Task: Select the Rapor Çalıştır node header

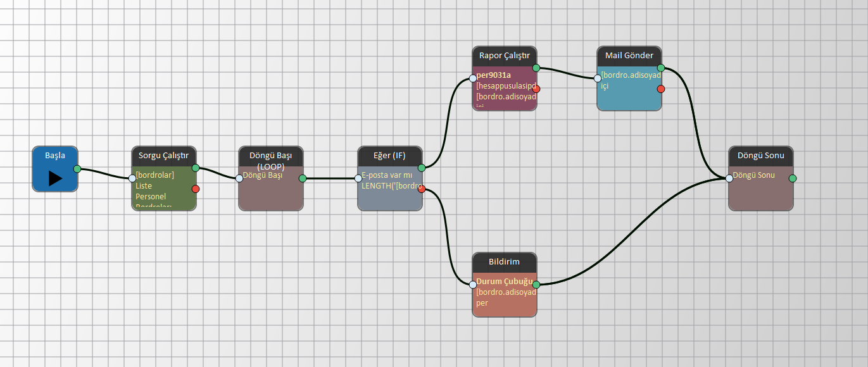Action: click(505, 56)
